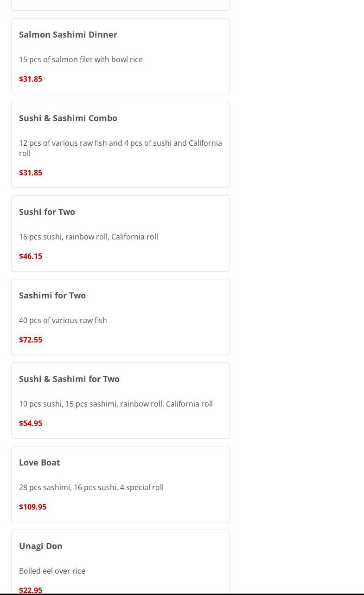Screen dimensions: 364x595
Task: Click the price under Salmon Sashimi Dinner
Action: [31, 79]
